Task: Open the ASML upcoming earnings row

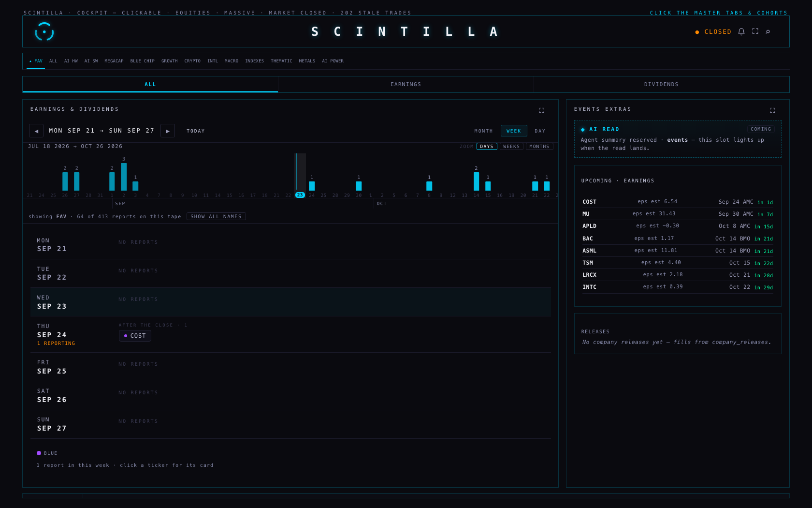Action: (x=678, y=251)
